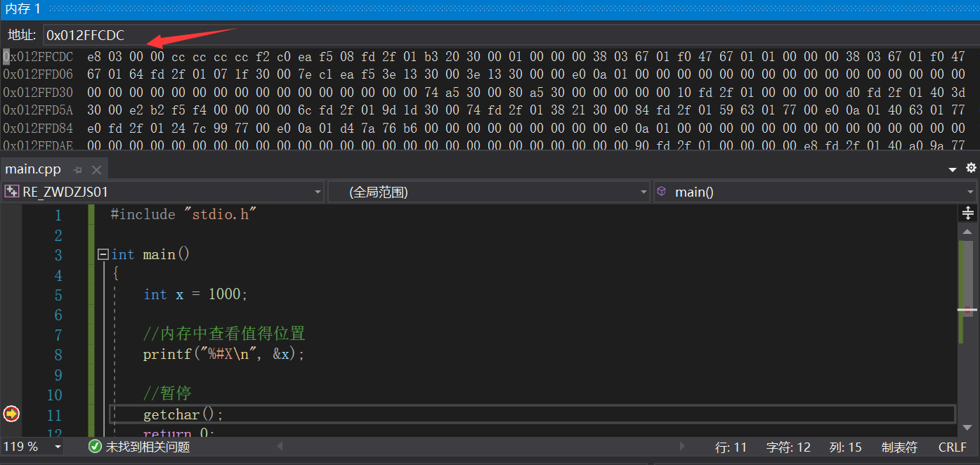Click line number 5 in the gutter
The height and width of the screenshot is (465, 980).
[x=58, y=295]
